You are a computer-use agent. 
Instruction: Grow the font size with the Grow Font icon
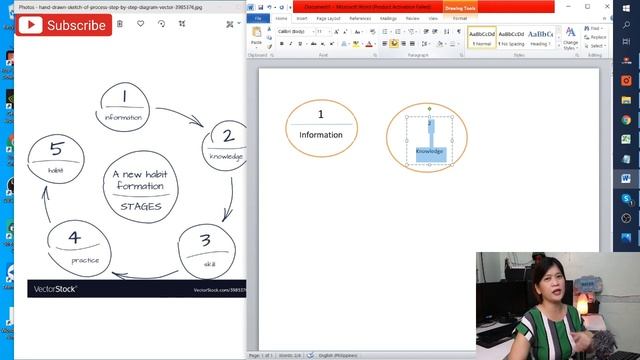point(336,32)
